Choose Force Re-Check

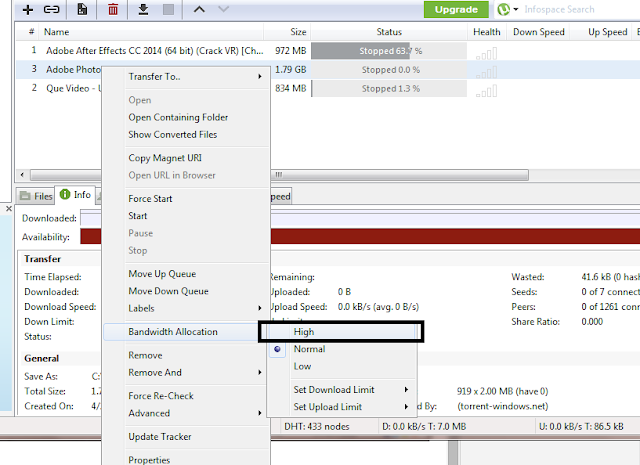click(161, 396)
